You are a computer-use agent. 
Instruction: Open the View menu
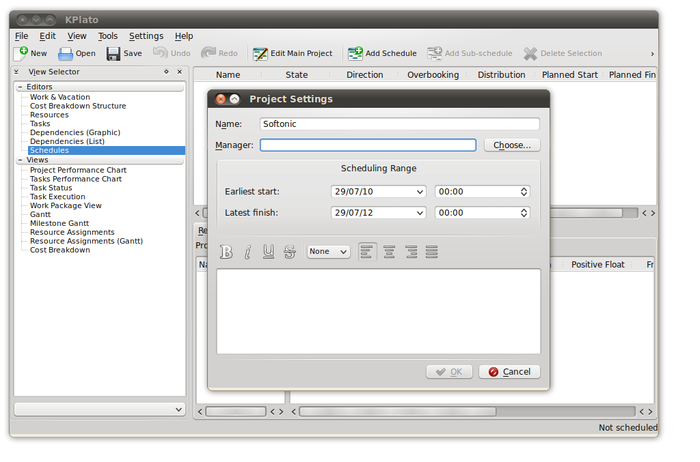(x=77, y=36)
